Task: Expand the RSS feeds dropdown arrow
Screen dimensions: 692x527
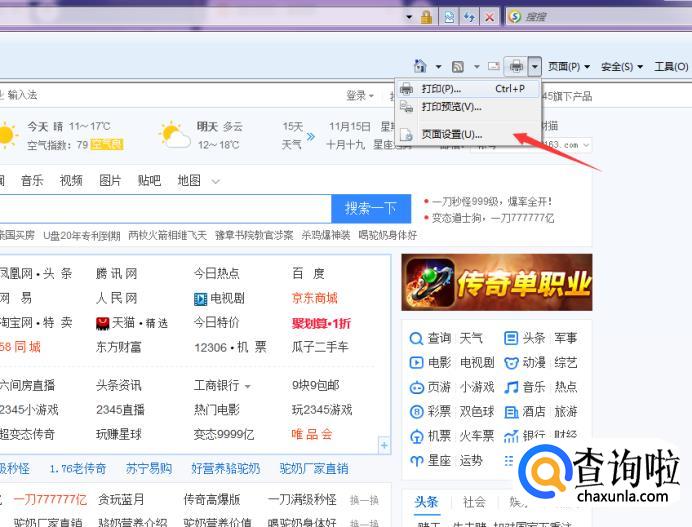Action: pos(477,67)
